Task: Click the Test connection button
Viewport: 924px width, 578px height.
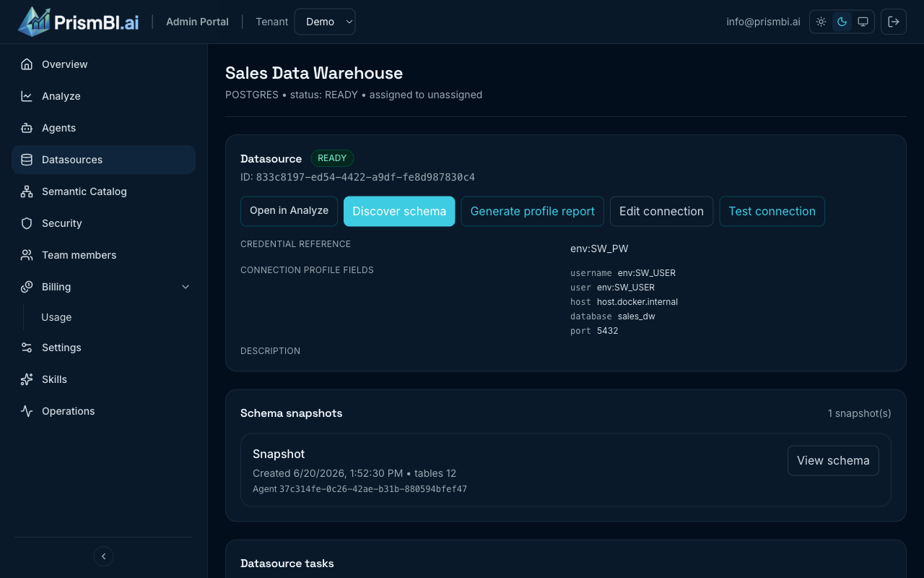Action: (x=772, y=211)
